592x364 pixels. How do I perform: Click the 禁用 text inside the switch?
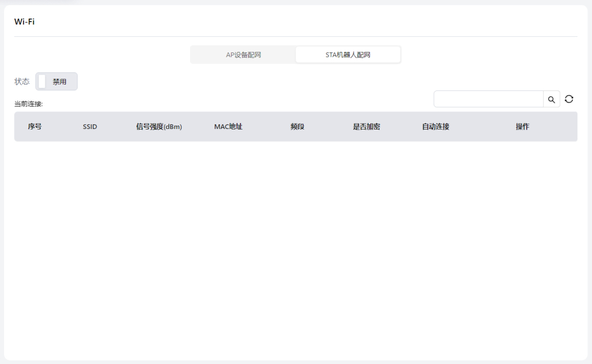59,82
